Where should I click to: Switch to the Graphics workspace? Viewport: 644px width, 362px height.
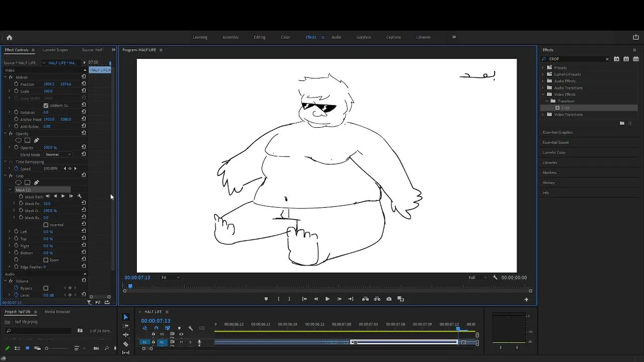click(x=363, y=37)
